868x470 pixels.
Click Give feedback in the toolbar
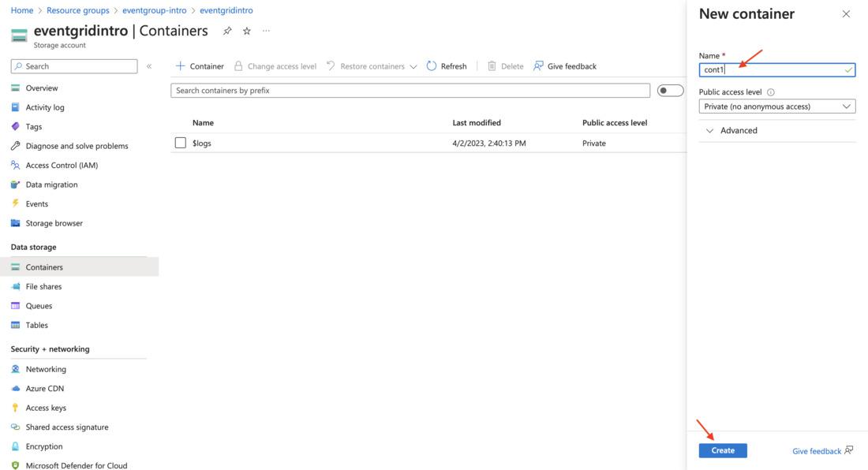(x=565, y=66)
